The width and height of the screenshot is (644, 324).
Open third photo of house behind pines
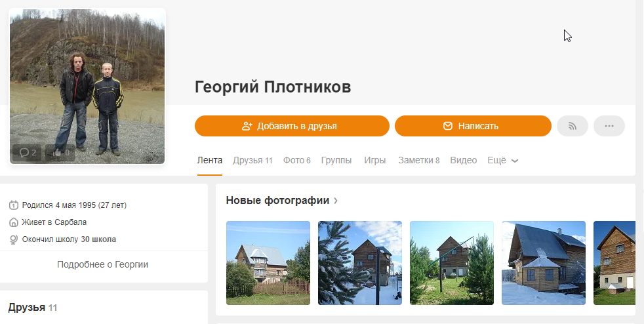(x=452, y=263)
